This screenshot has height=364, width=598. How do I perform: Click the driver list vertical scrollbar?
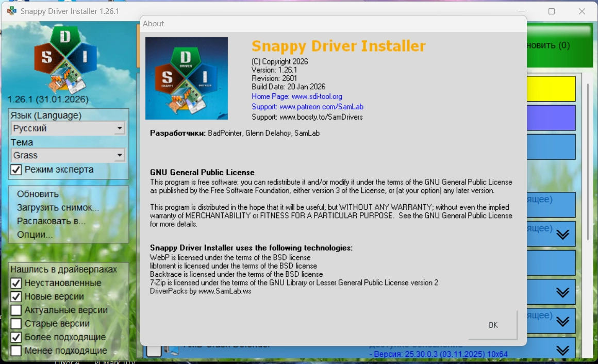[589, 162]
